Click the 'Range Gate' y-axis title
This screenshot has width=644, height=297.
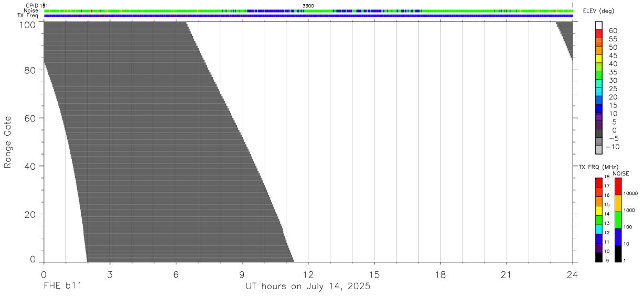pyautogui.click(x=7, y=142)
